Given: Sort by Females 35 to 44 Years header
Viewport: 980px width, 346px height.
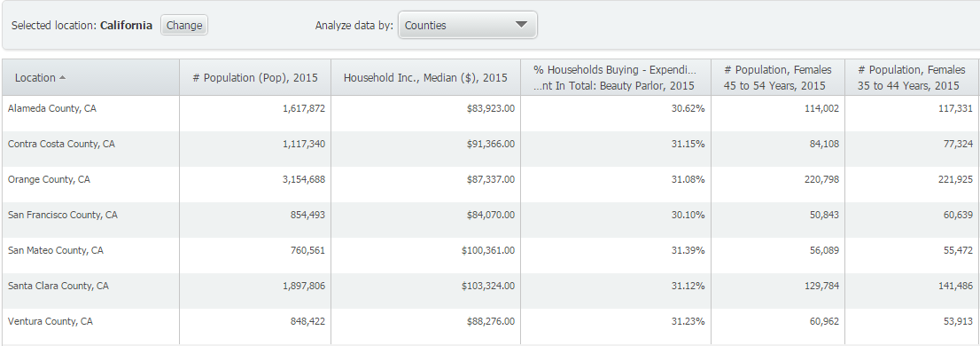Looking at the screenshot, I should (x=912, y=77).
